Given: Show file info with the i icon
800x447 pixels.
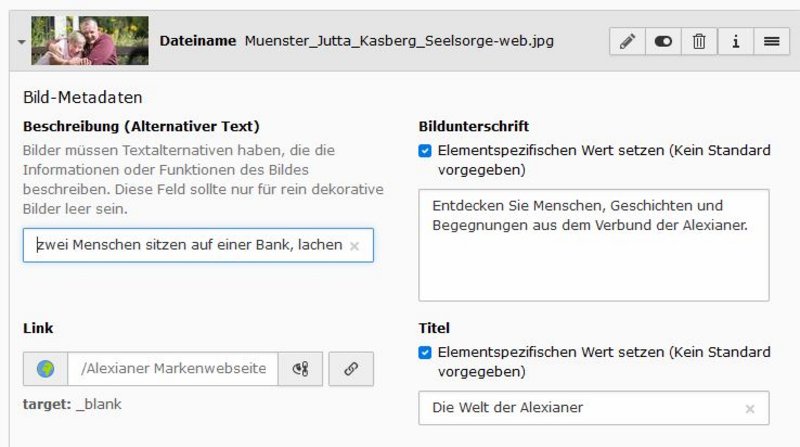Looking at the screenshot, I should click(x=735, y=42).
